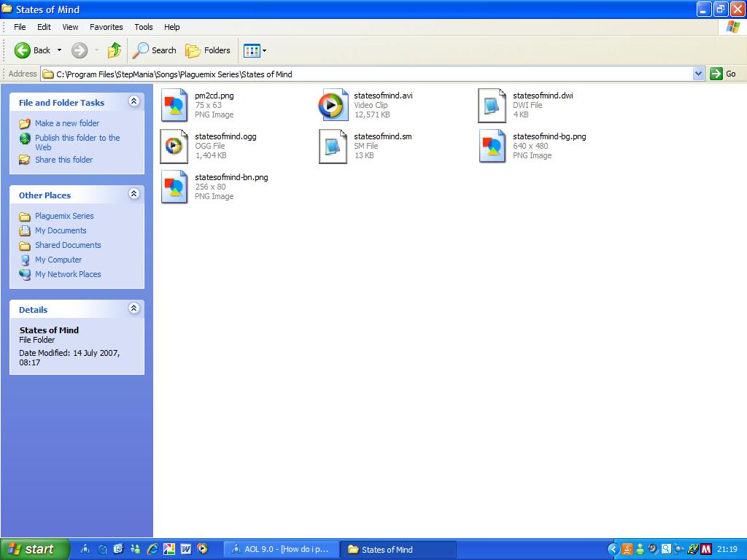Go up one folder level

115,50
